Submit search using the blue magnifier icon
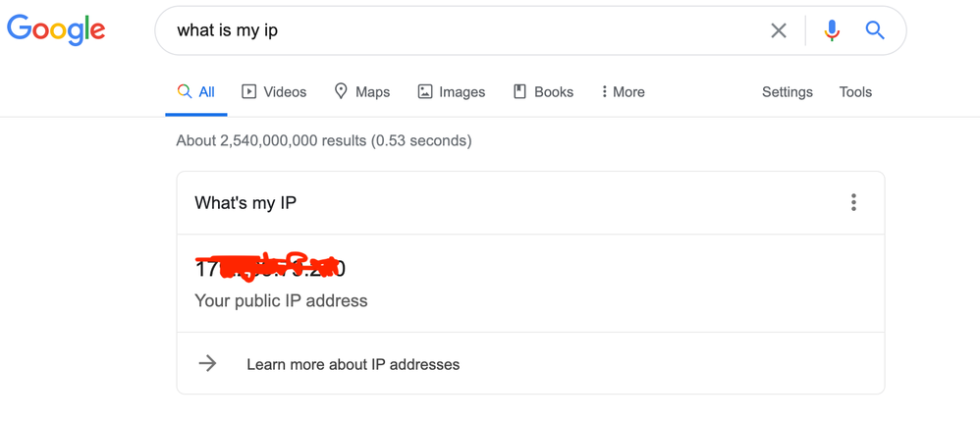Image resolution: width=980 pixels, height=423 pixels. (875, 30)
